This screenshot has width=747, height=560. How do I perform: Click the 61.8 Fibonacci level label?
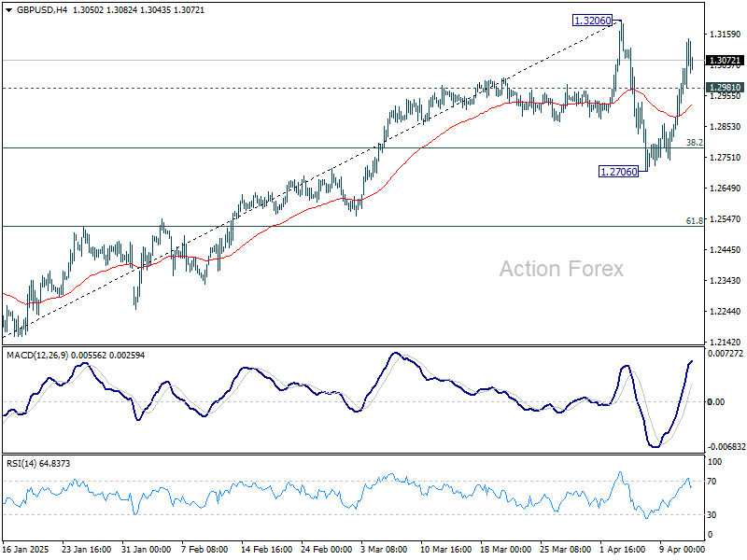(694, 221)
